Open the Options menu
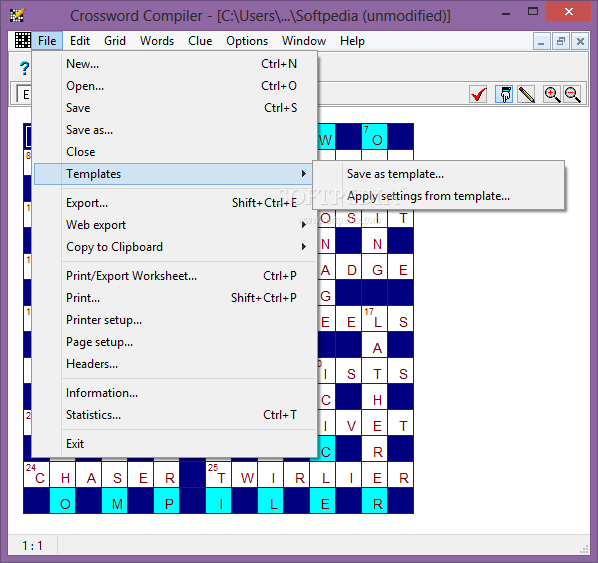 pos(247,41)
